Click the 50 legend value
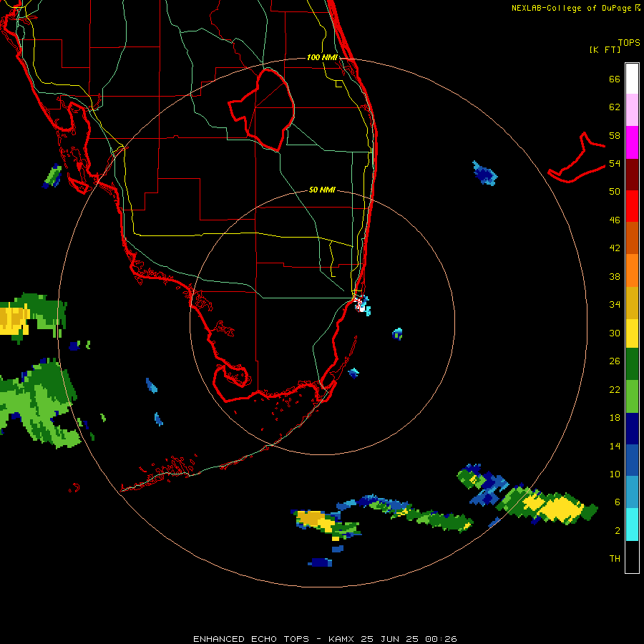The height and width of the screenshot is (644, 644). point(615,192)
